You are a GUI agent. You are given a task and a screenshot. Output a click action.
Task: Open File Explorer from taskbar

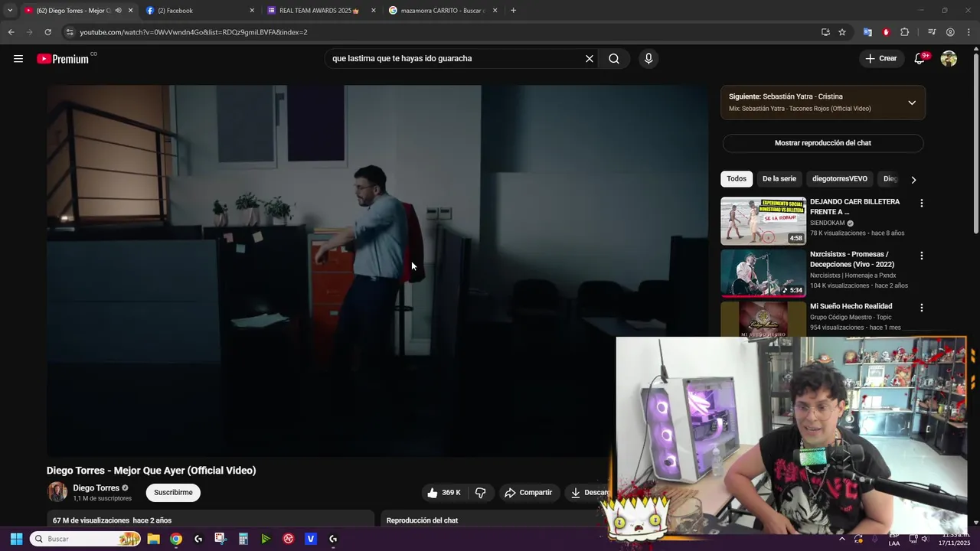click(x=153, y=539)
